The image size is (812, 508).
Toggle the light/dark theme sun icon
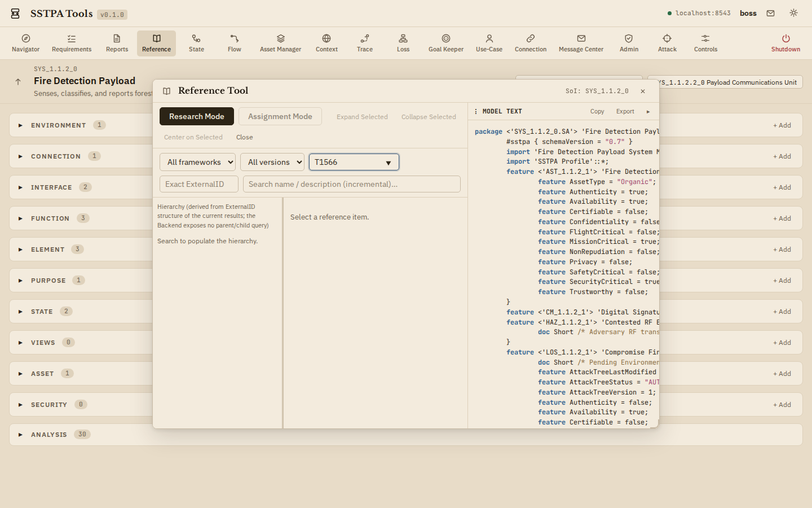tap(793, 13)
